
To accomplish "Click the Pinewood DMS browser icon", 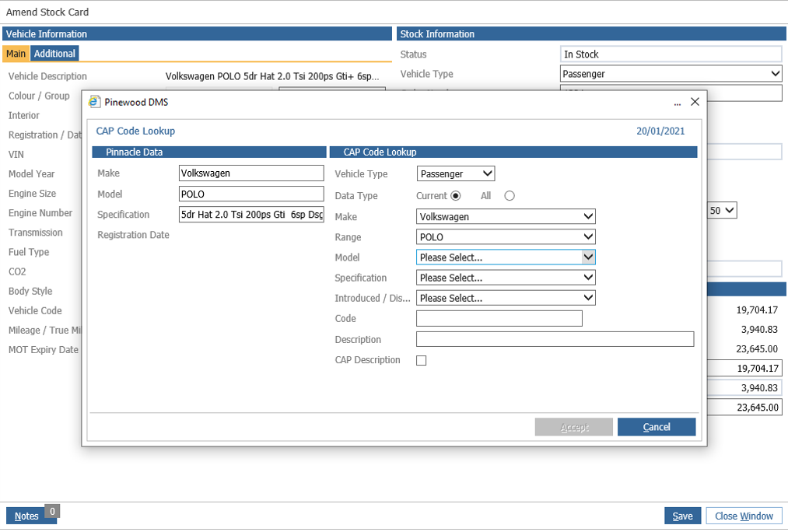I will [94, 102].
